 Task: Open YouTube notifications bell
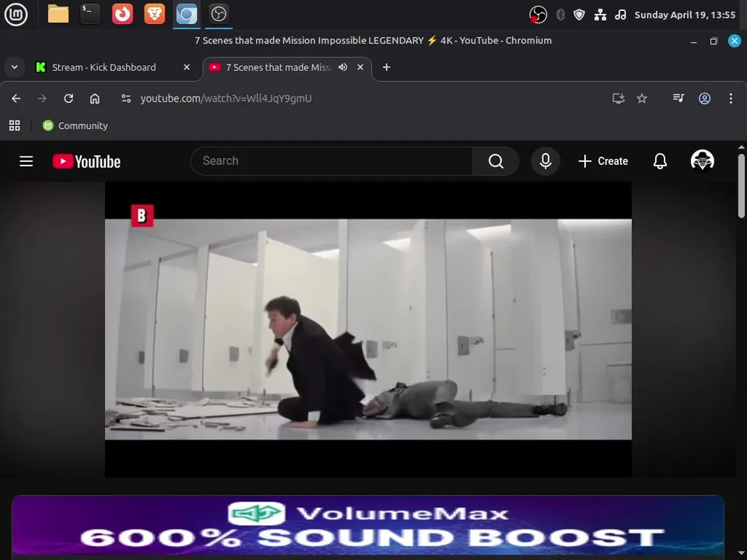(660, 161)
